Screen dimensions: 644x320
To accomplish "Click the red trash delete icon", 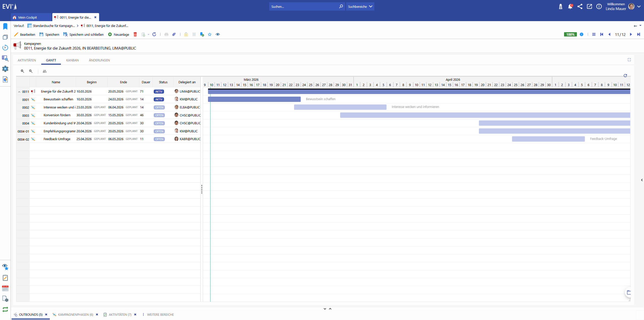I will coord(135,34).
